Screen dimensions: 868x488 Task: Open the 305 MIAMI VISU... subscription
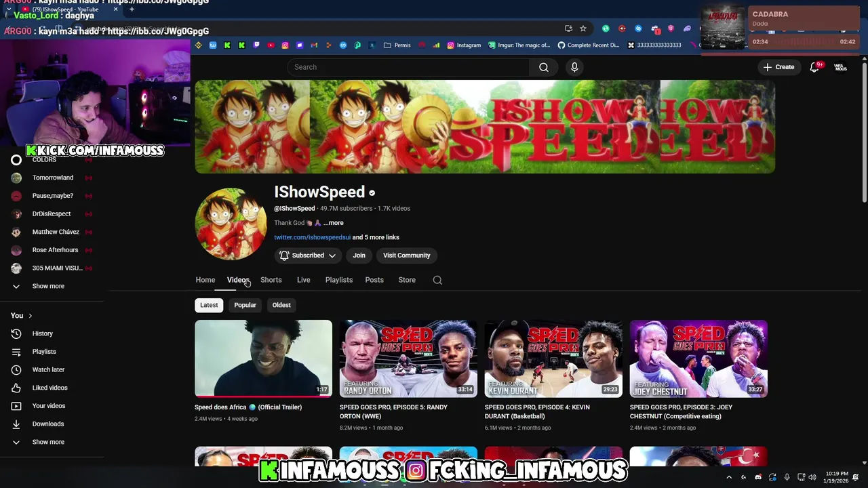57,268
